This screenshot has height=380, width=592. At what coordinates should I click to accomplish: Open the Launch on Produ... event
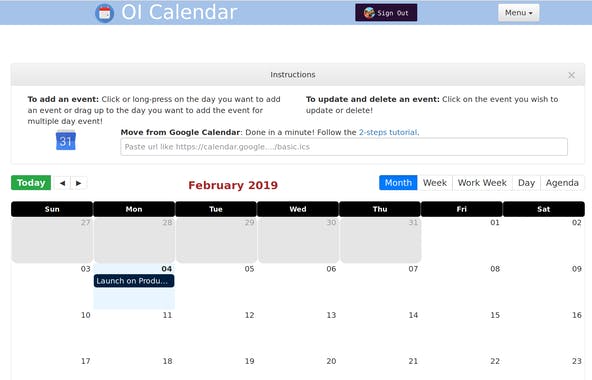coord(134,281)
